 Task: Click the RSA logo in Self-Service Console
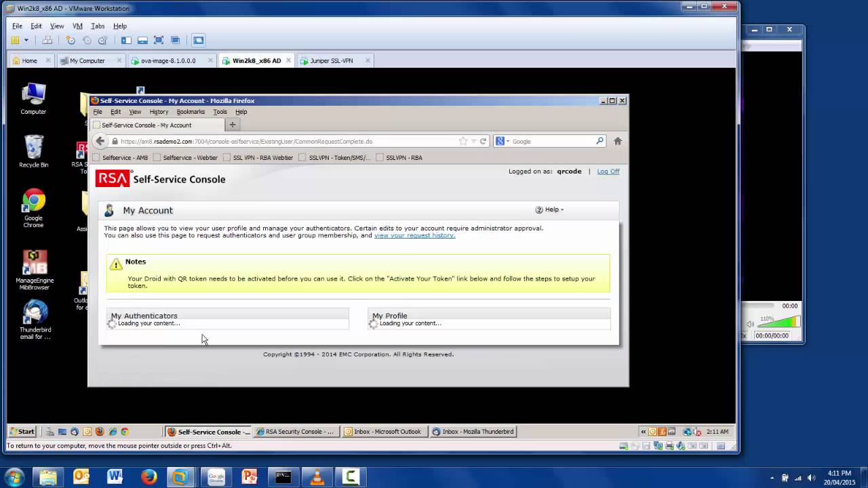[x=113, y=179]
